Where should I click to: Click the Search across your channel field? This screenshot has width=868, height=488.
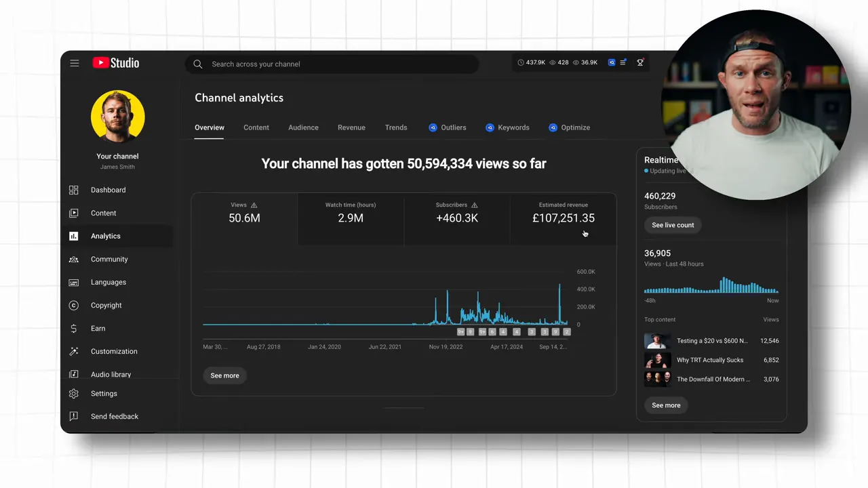coord(332,64)
